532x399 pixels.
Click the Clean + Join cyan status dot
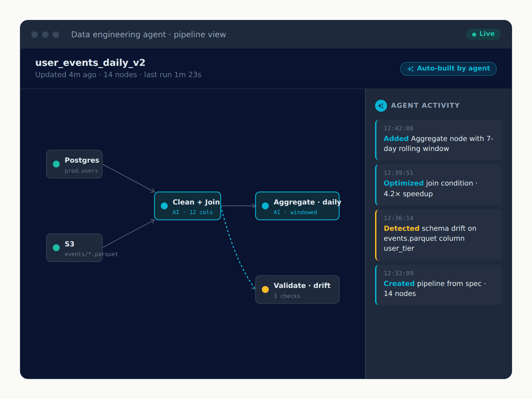(x=164, y=206)
